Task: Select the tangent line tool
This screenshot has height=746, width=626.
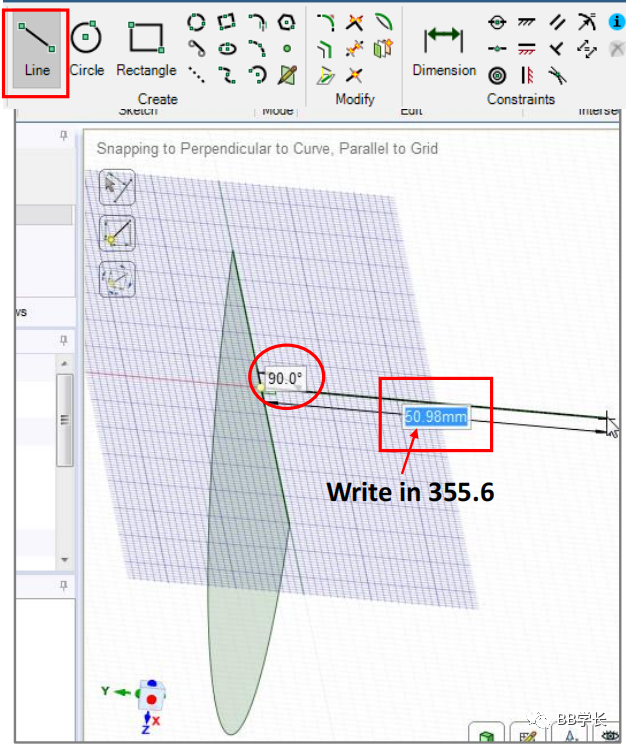Action: point(196,49)
